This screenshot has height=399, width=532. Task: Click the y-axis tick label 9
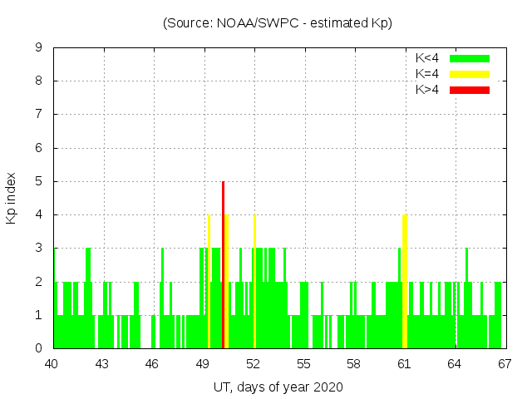(38, 48)
